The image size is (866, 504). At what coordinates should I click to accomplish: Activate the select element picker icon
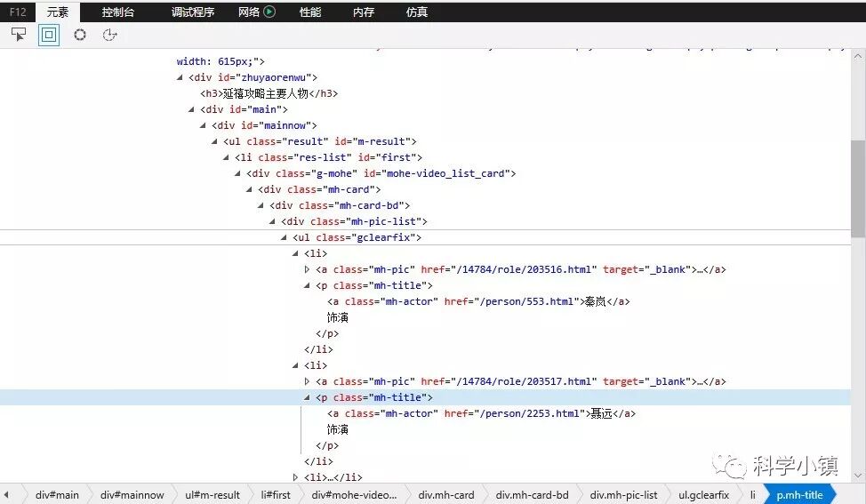19,35
